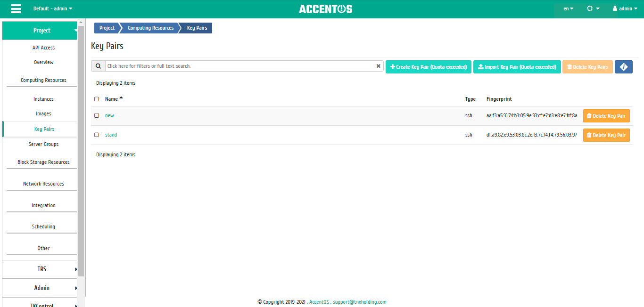Toggle the select-all key pairs checkbox
The image size is (644, 307).
tap(97, 99)
